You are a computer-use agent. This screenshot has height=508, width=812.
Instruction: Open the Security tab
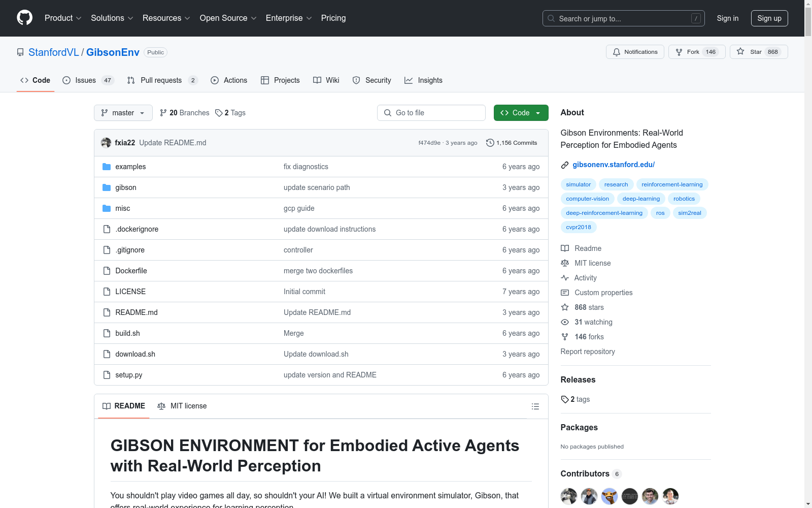point(372,80)
